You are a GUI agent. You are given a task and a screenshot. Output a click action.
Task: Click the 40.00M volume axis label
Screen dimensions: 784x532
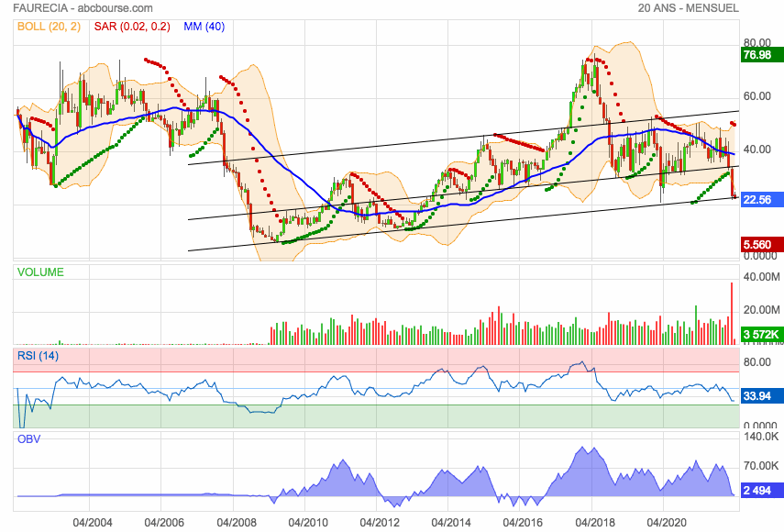[x=761, y=276]
